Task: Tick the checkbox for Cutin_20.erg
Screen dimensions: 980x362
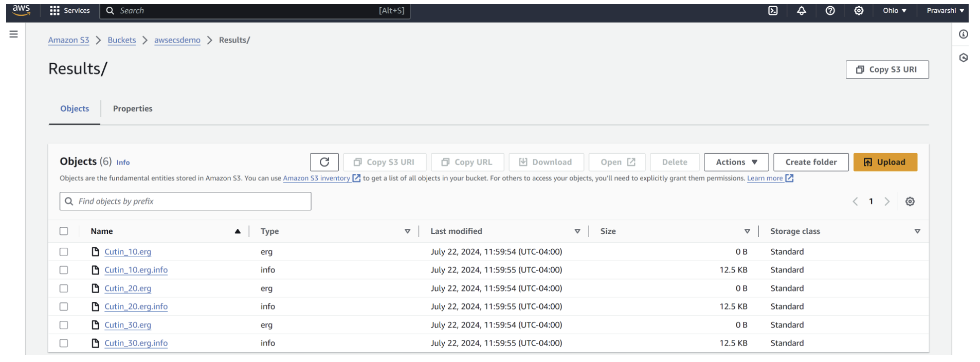Action: (x=64, y=288)
